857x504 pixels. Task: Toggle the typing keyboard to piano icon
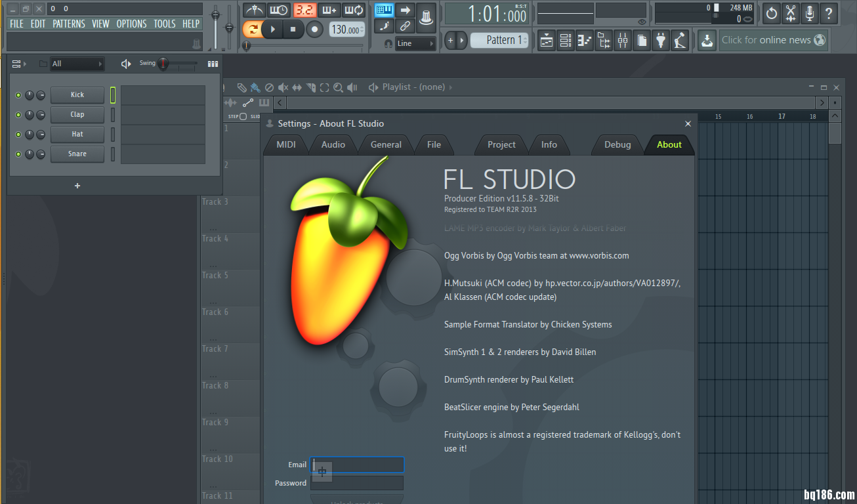pos(384,10)
